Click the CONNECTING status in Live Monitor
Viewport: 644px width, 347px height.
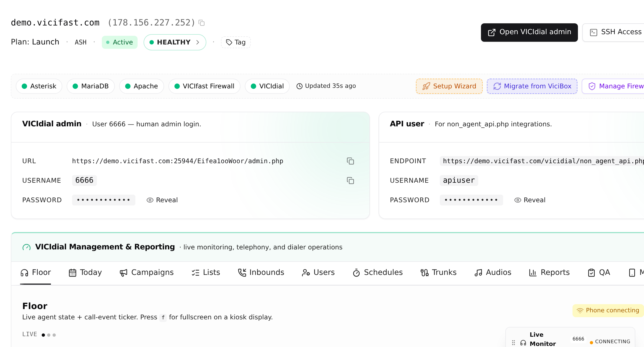(610, 342)
